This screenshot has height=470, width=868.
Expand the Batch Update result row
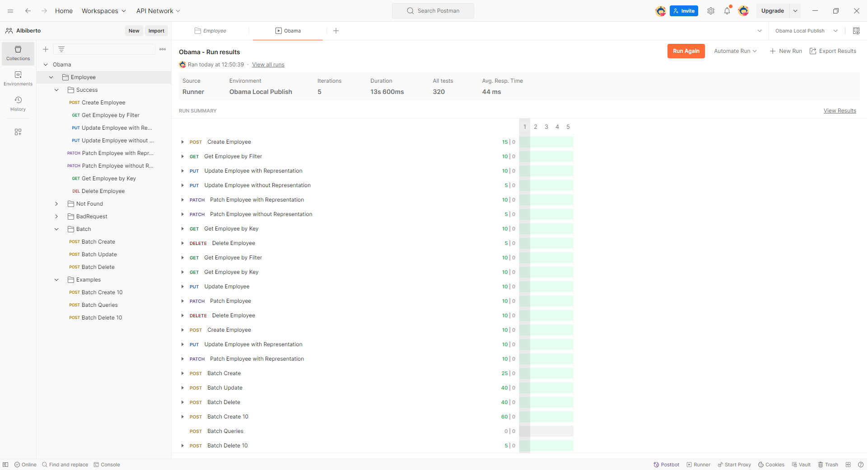coord(182,388)
